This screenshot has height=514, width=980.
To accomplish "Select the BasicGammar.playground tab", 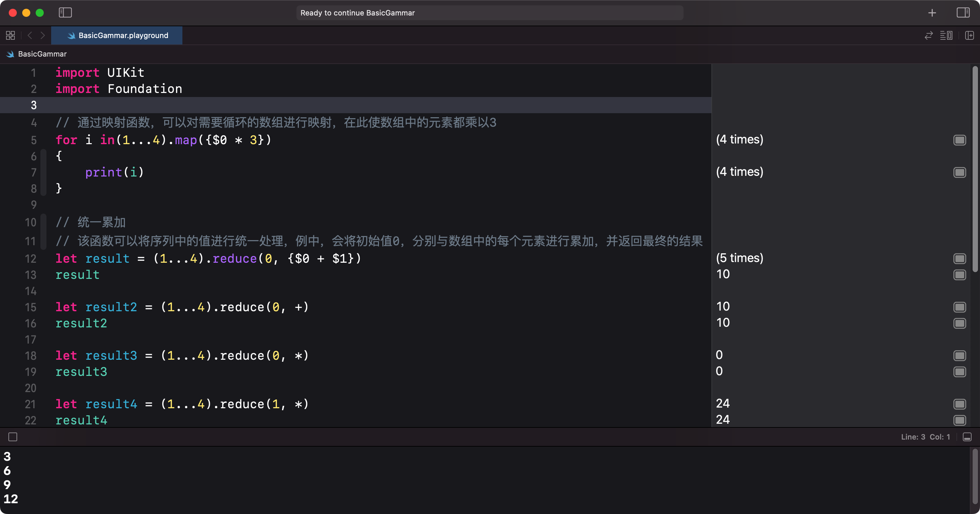I will pyautogui.click(x=117, y=35).
